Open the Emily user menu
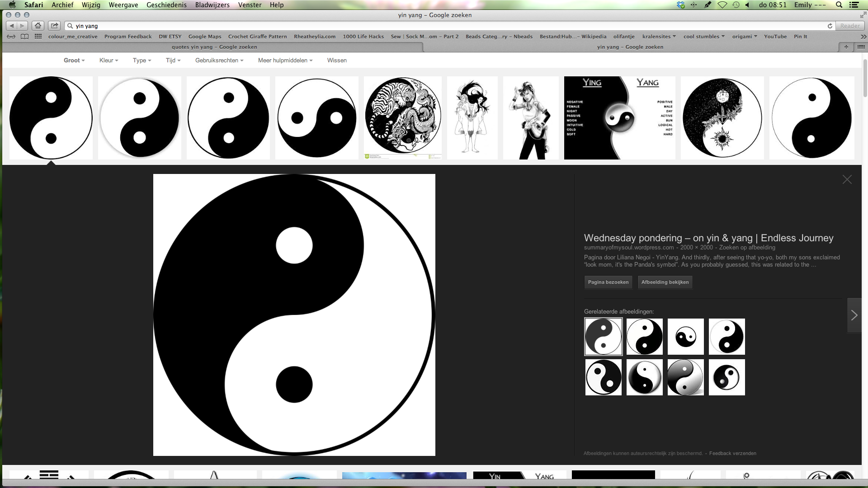This screenshot has width=868, height=488. [x=810, y=5]
